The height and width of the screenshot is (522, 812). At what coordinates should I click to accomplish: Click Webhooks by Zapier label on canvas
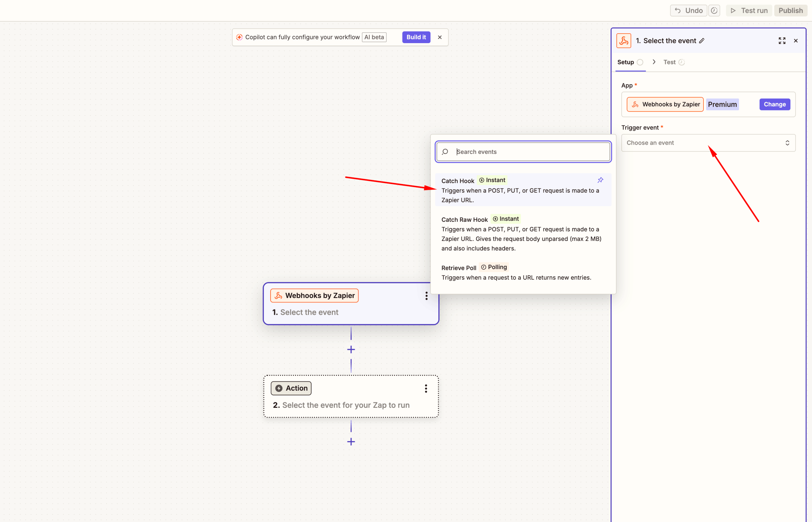(314, 295)
